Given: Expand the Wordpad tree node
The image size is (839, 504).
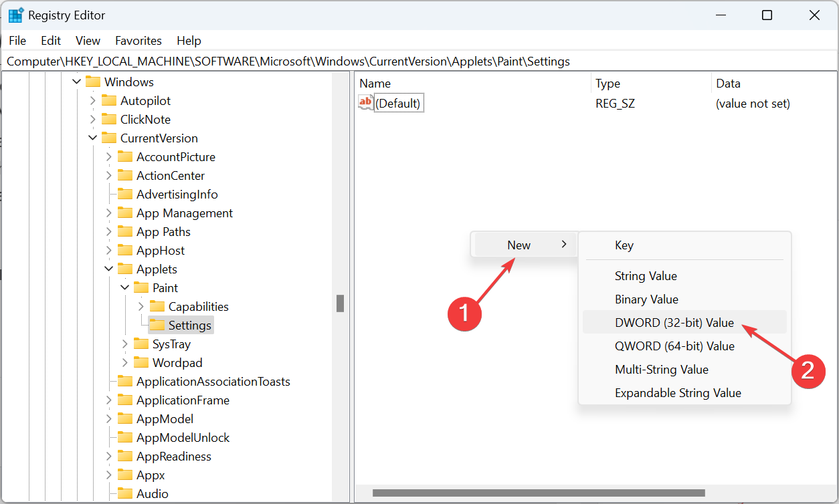Looking at the screenshot, I should 124,363.
